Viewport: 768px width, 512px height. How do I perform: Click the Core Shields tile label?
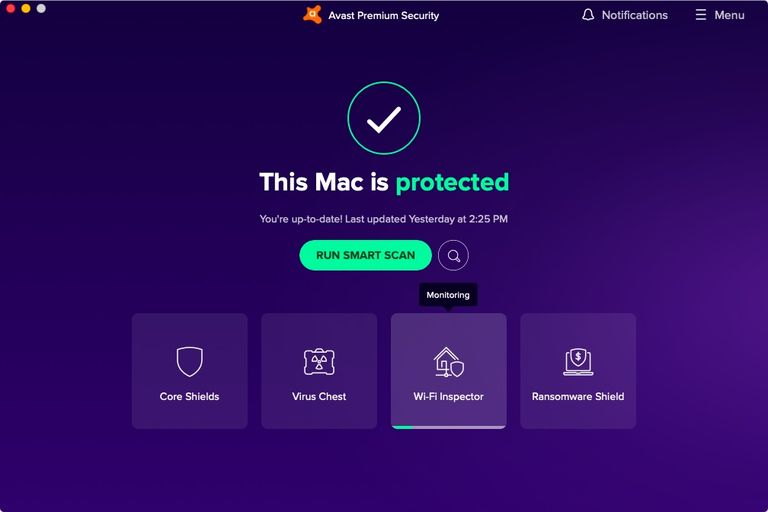click(190, 396)
